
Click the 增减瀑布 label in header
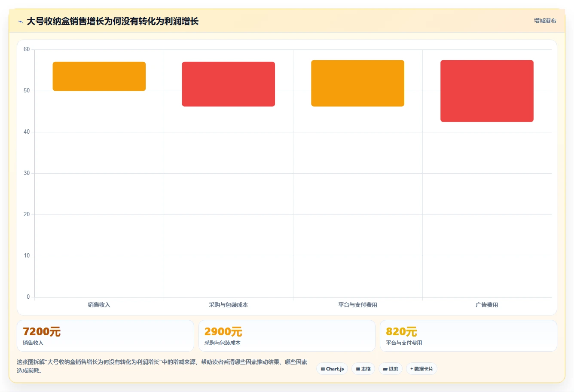click(545, 21)
